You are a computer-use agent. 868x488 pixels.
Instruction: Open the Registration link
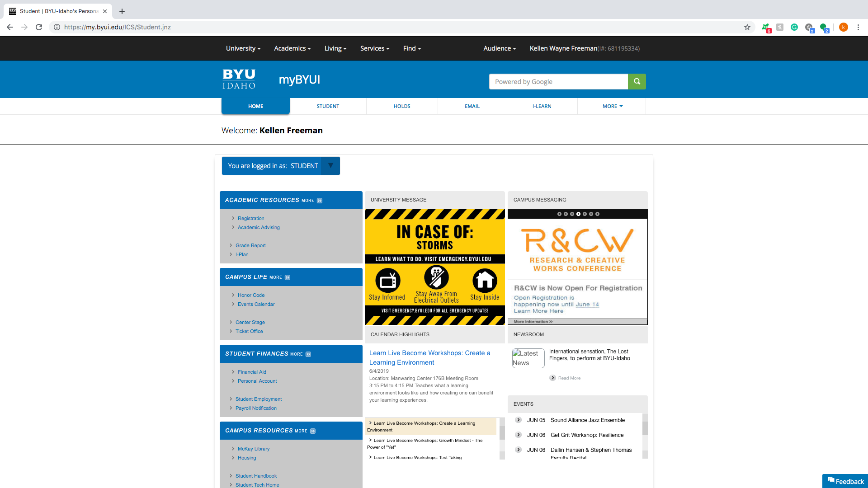(251, 218)
